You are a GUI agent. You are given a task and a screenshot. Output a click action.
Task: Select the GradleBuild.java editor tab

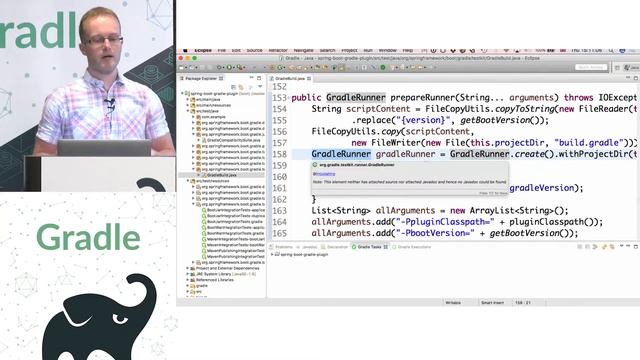click(x=290, y=78)
